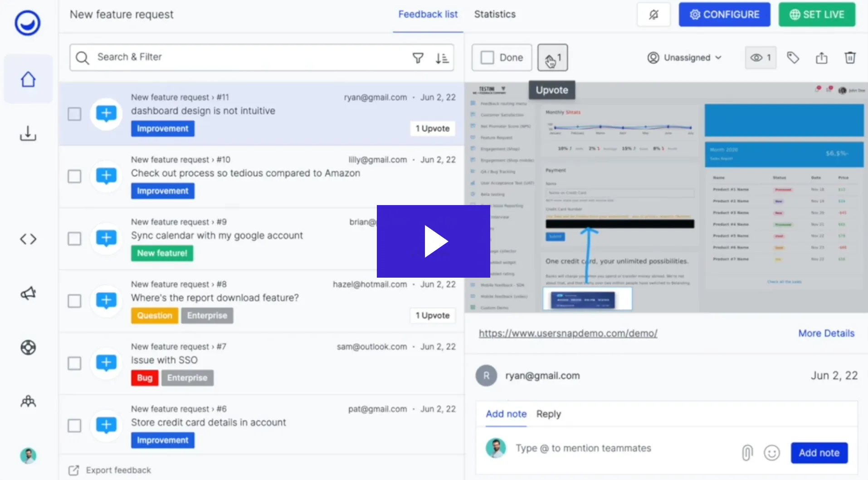Open the feedback screenshot preview
The image size is (868, 480).
666,197
